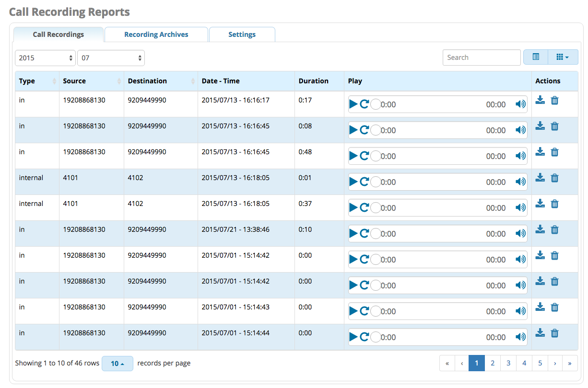Play the internal 0:01 recording
The image size is (588, 388).
(x=353, y=182)
